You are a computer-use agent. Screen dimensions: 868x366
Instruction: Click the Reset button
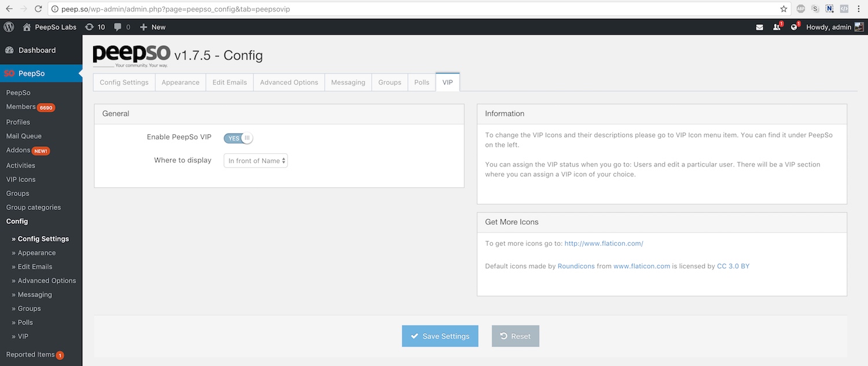516,336
